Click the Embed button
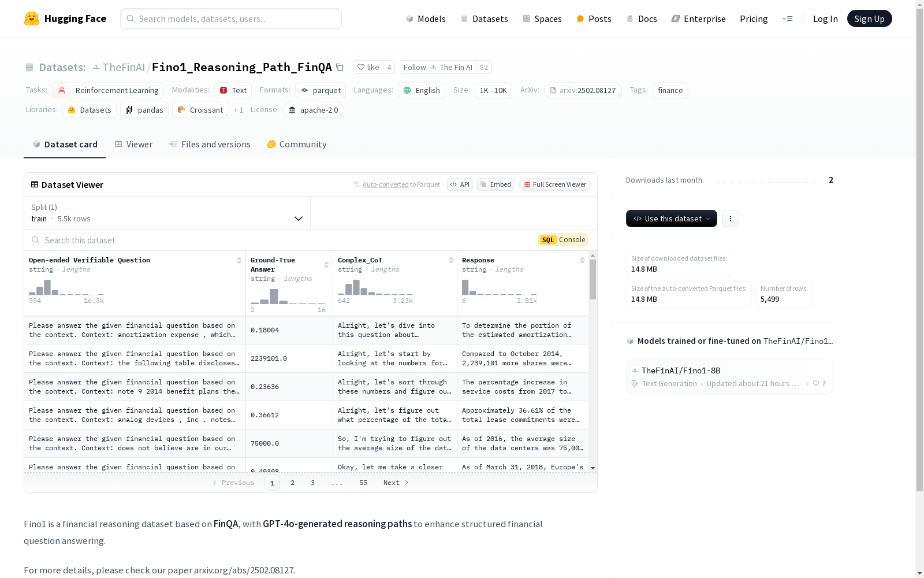Image resolution: width=924 pixels, height=578 pixels. [x=495, y=184]
